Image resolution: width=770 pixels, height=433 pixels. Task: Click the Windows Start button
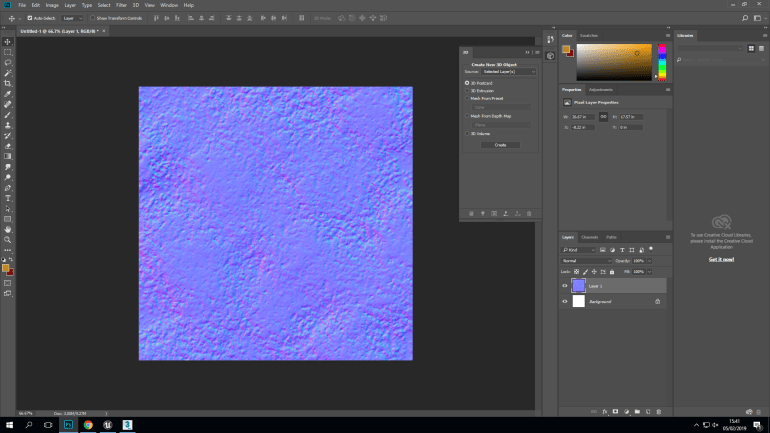coord(9,425)
